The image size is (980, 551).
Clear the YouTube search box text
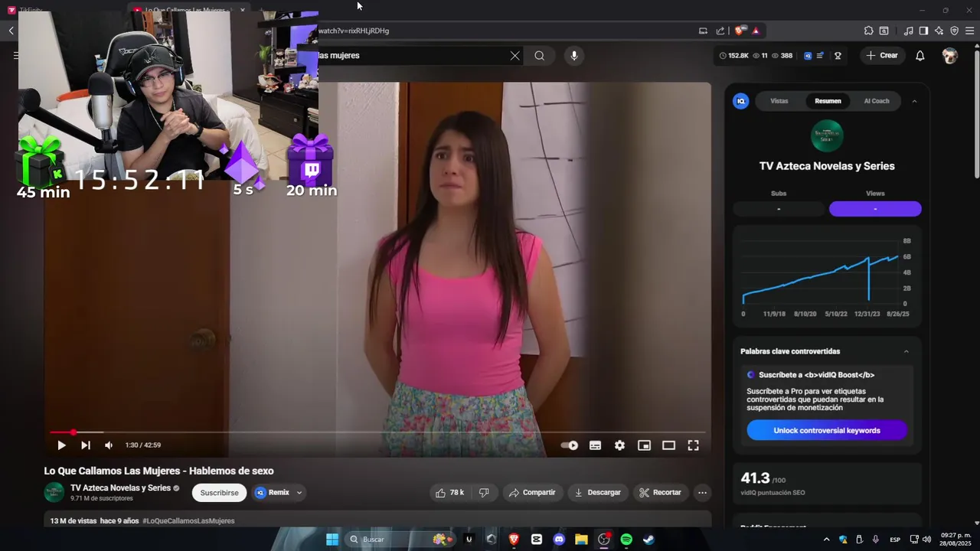(514, 55)
